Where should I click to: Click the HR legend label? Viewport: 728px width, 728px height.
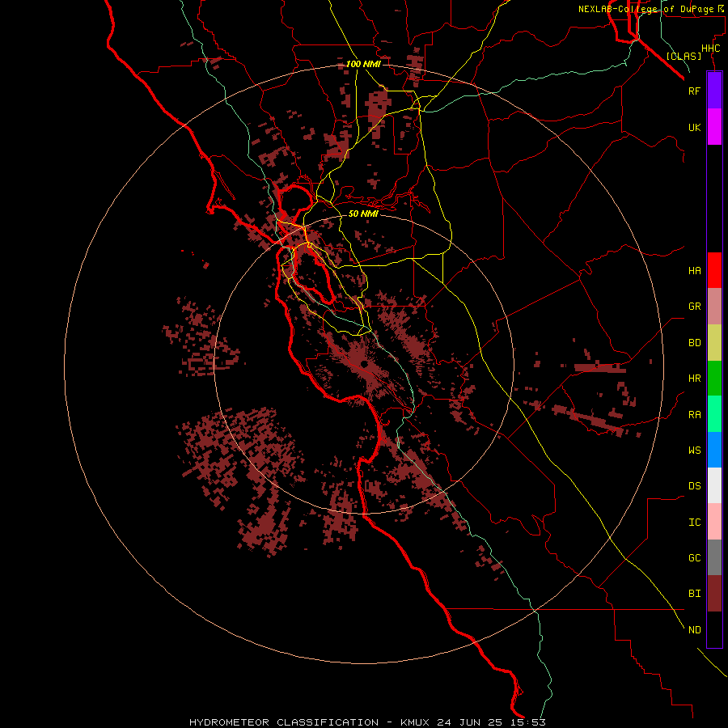(694, 379)
